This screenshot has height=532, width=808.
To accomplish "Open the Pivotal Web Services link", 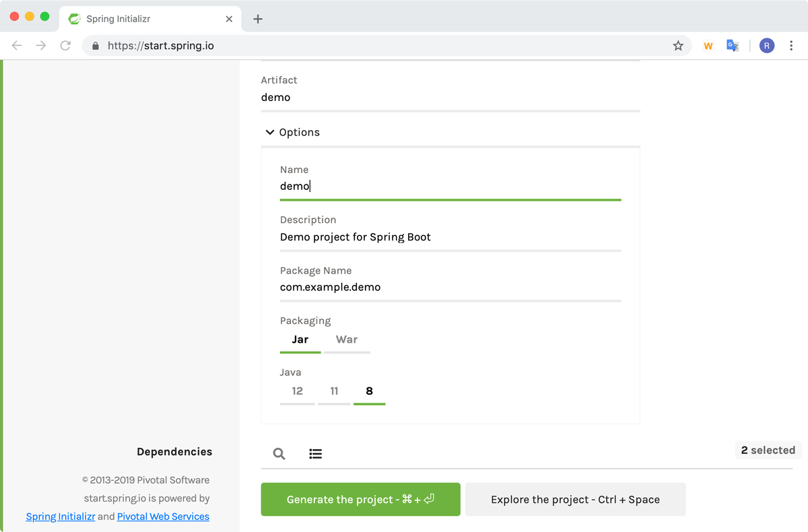I will [163, 517].
